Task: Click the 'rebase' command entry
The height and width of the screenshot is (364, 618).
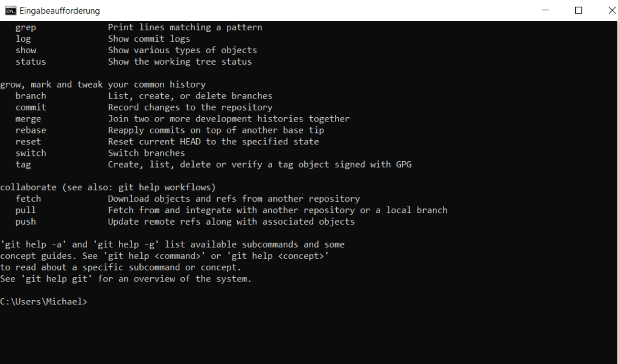Action: (31, 130)
